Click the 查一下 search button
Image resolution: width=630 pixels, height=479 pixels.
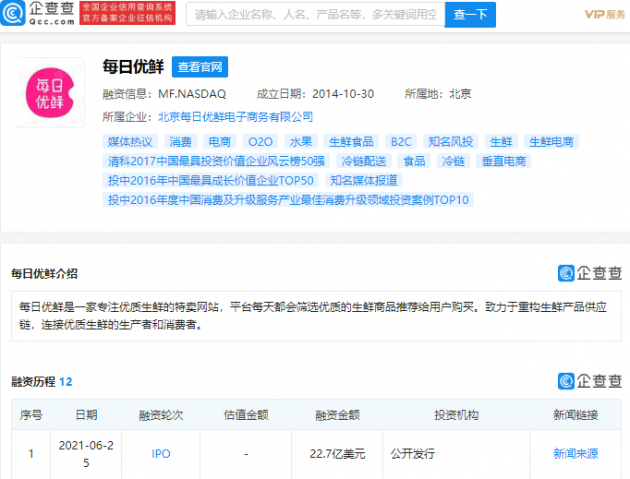(470, 15)
